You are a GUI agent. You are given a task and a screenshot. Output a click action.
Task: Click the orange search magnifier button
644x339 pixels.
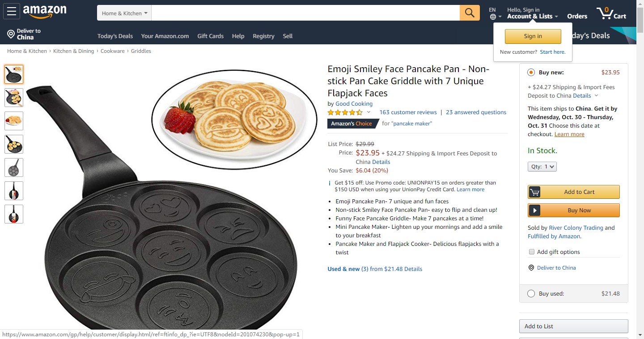point(470,13)
